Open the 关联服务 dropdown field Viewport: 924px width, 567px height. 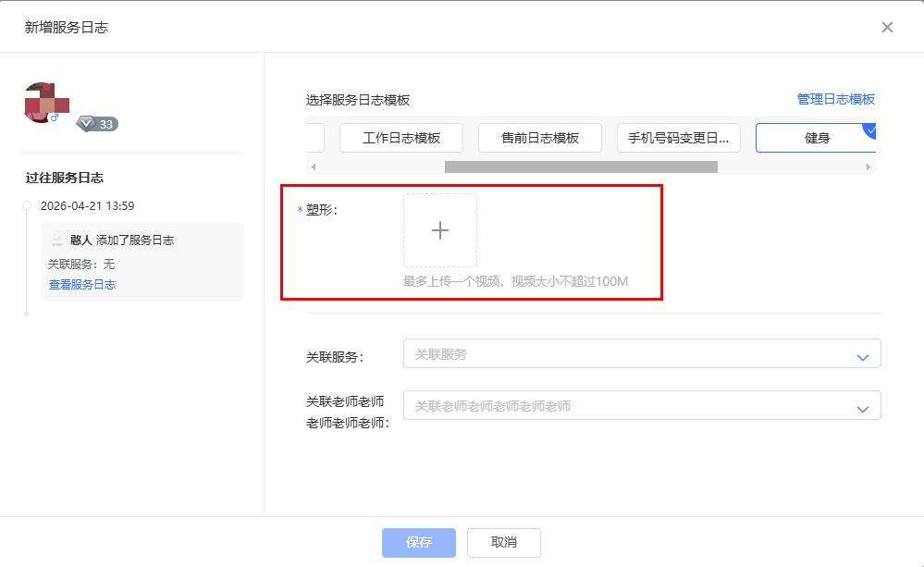click(642, 353)
